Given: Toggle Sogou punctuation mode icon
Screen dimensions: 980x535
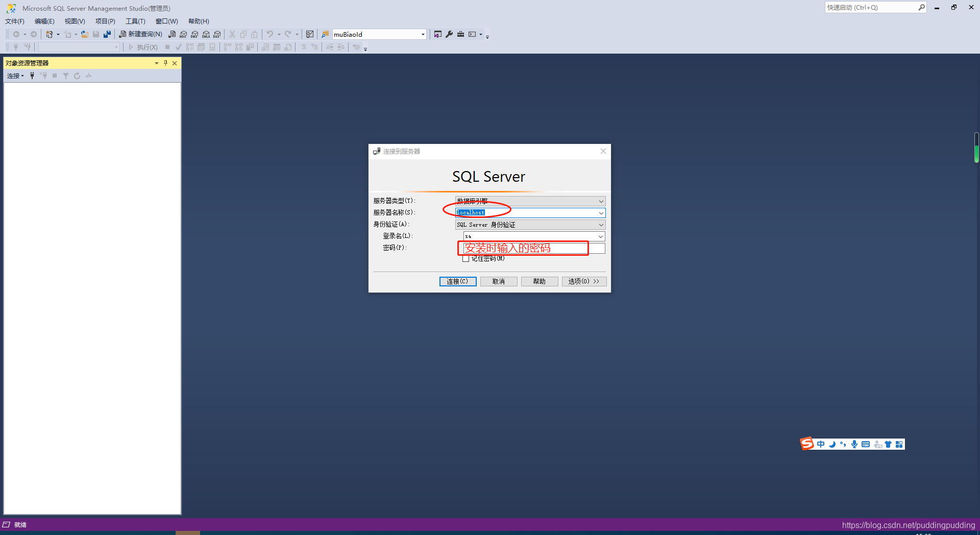Looking at the screenshot, I should 843,444.
